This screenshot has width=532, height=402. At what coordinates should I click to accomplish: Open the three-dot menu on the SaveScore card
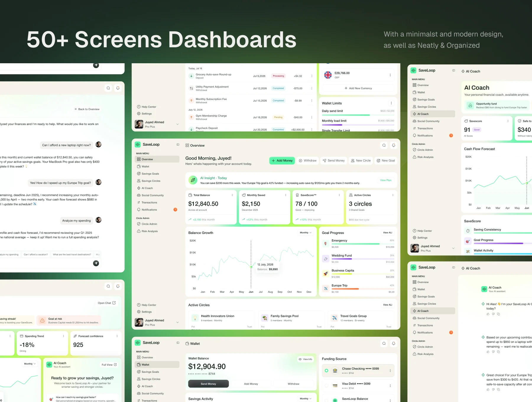(x=339, y=195)
